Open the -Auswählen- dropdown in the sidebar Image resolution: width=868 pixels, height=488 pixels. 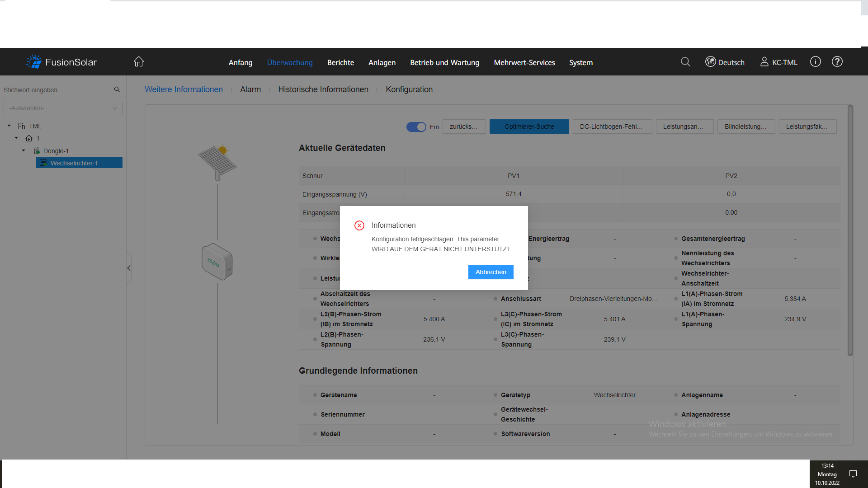point(63,108)
